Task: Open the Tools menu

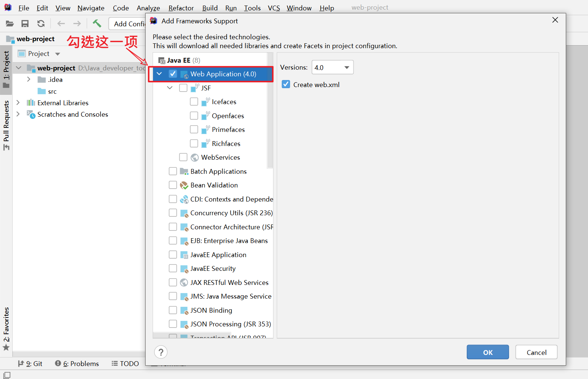Action: 252,8
